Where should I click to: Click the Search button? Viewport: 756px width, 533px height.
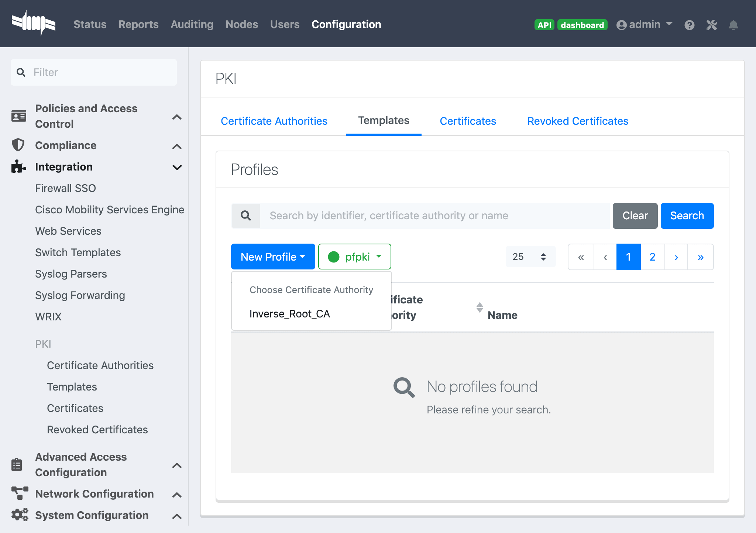687,216
